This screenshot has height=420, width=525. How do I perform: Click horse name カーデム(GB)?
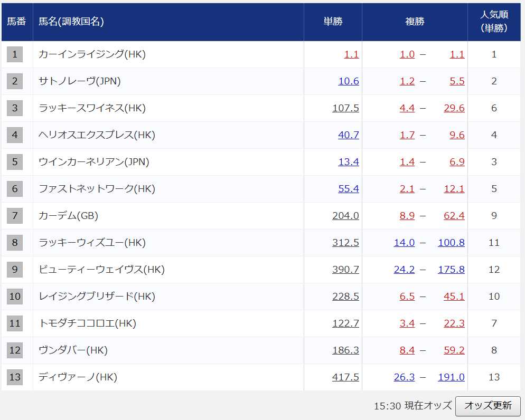pos(68,216)
